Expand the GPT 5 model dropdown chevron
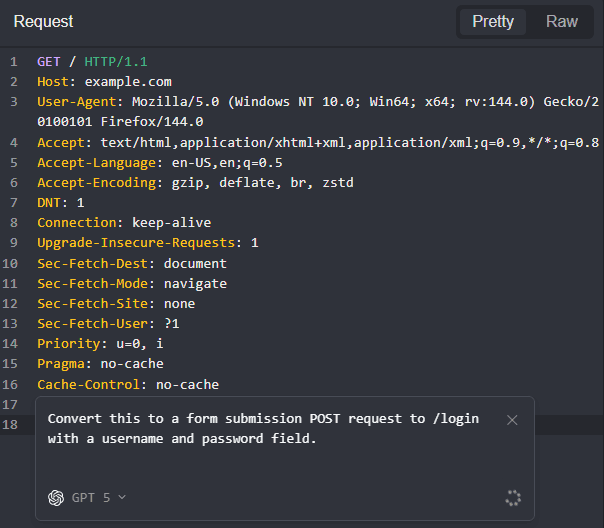The width and height of the screenshot is (604, 528). coord(122,497)
